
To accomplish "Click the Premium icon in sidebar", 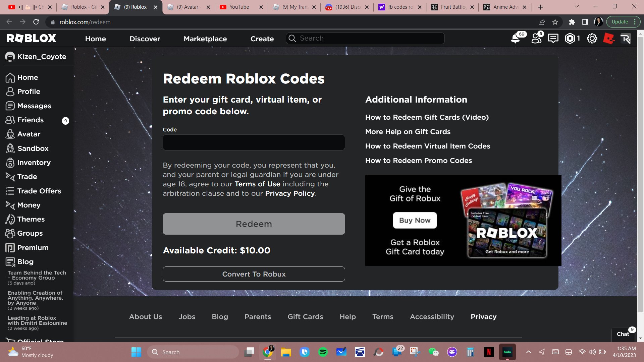I will tap(10, 247).
